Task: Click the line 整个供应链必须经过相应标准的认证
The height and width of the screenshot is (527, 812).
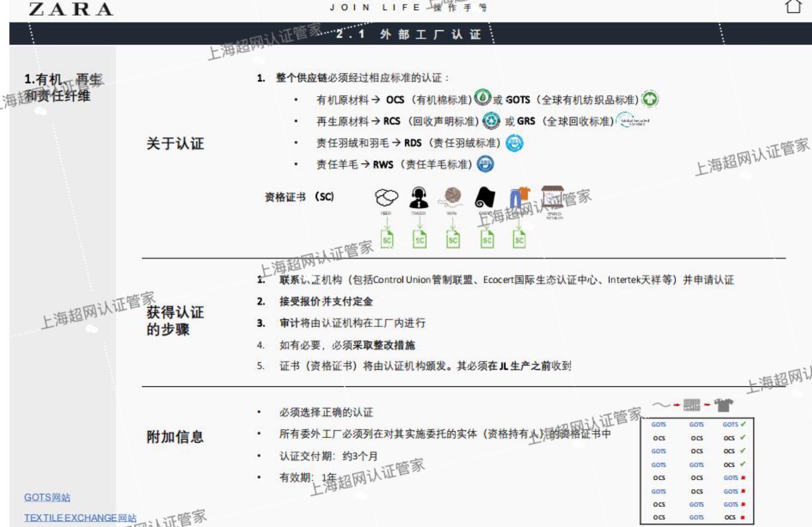Action: point(362,78)
